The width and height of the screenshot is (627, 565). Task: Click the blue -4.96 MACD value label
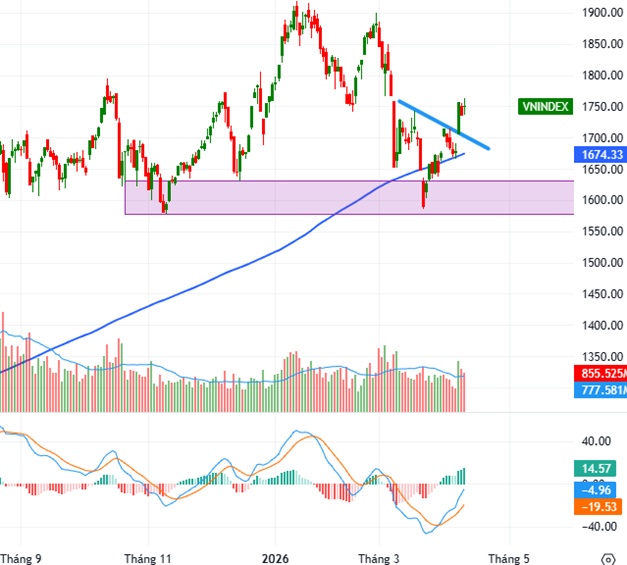tap(600, 489)
